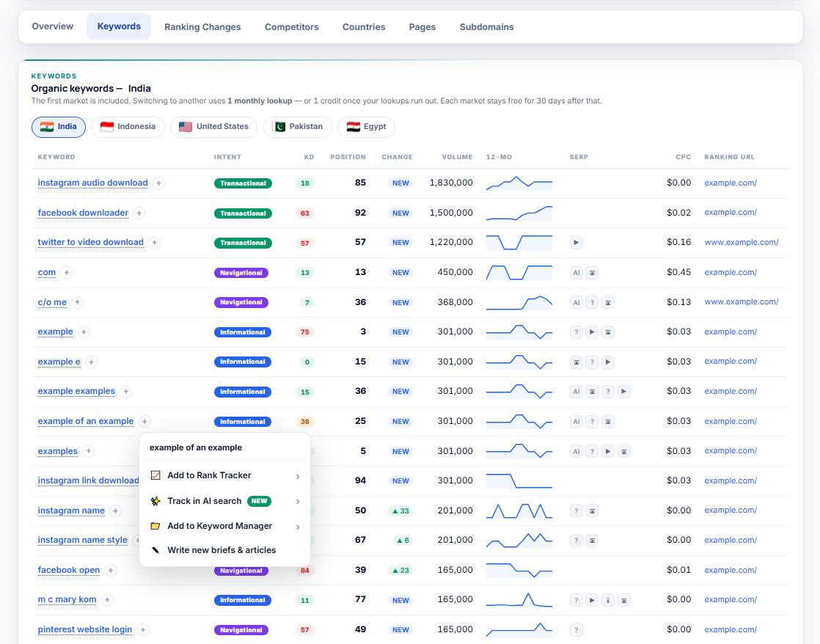Screen dimensions: 820x644
Task: Open the pinterest website login keyword link
Action: [85, 629]
